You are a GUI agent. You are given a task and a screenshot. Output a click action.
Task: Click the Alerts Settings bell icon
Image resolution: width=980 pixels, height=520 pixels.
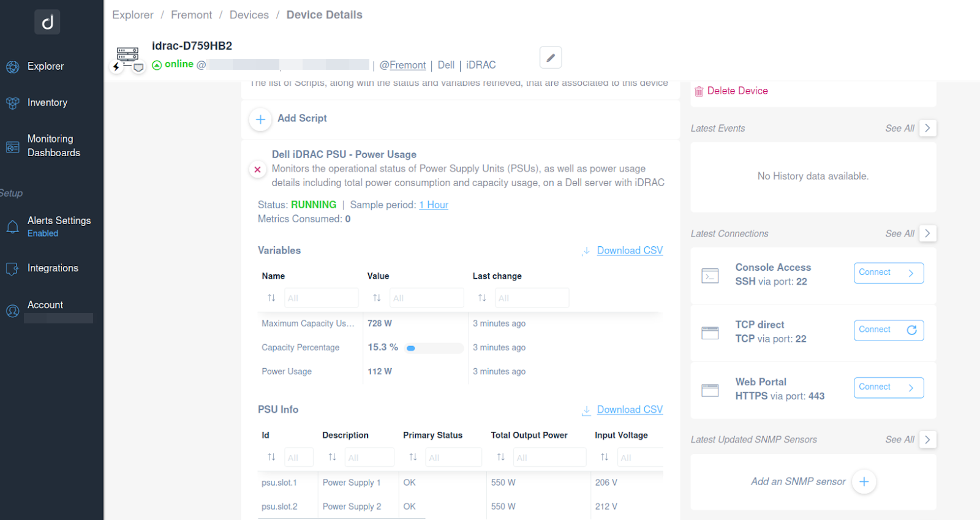(12, 227)
